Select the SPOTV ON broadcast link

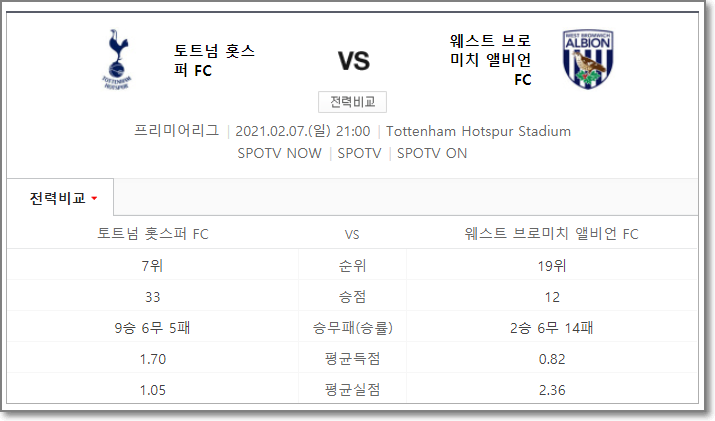[432, 153]
